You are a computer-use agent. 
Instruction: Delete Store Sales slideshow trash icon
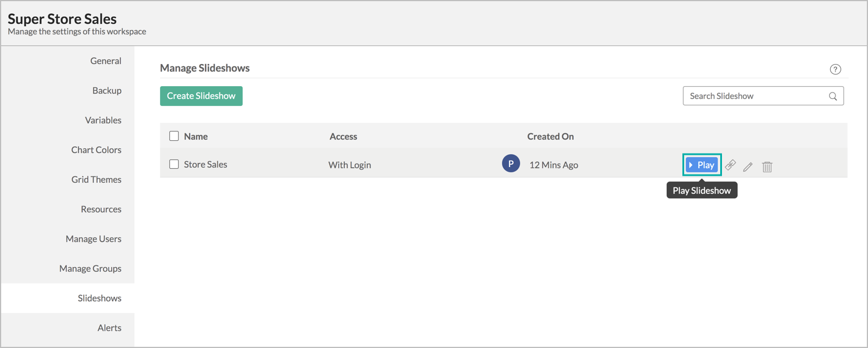pyautogui.click(x=767, y=167)
